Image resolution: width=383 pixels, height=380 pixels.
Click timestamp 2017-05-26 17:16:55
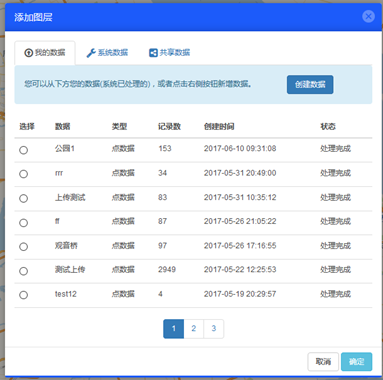click(240, 246)
